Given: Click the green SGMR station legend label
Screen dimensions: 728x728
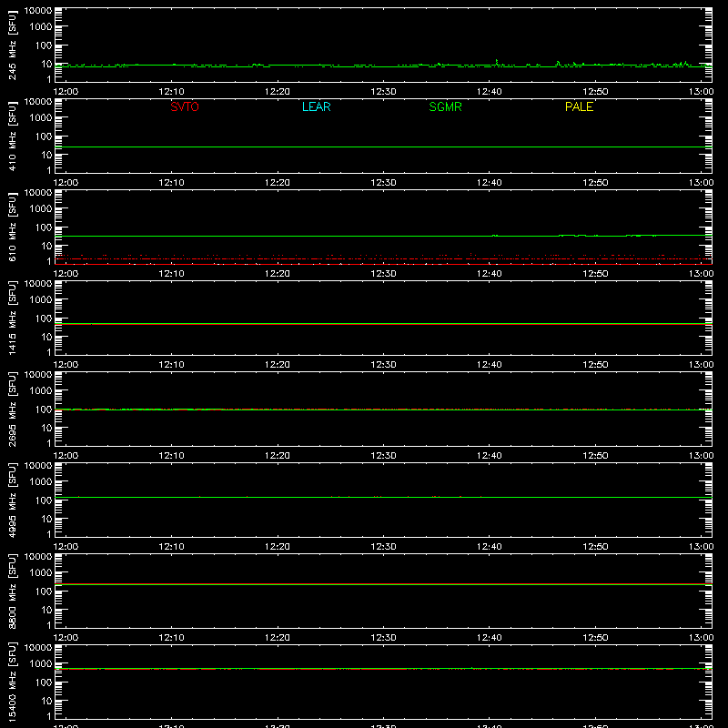Looking at the screenshot, I should coord(445,106).
